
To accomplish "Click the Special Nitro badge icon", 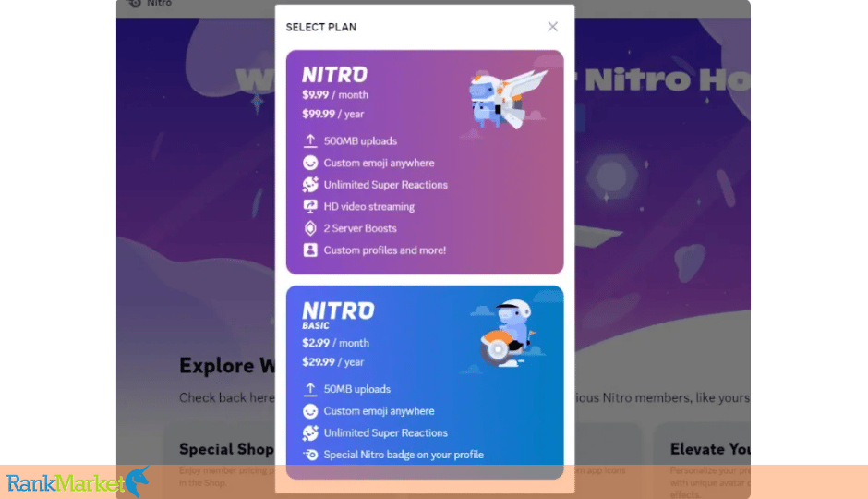I will click(310, 455).
